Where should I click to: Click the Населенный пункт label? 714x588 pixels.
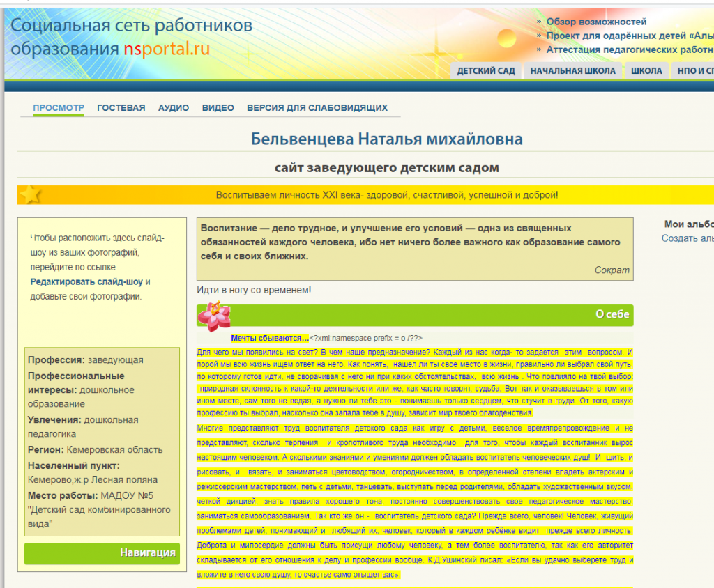pyautogui.click(x=73, y=465)
